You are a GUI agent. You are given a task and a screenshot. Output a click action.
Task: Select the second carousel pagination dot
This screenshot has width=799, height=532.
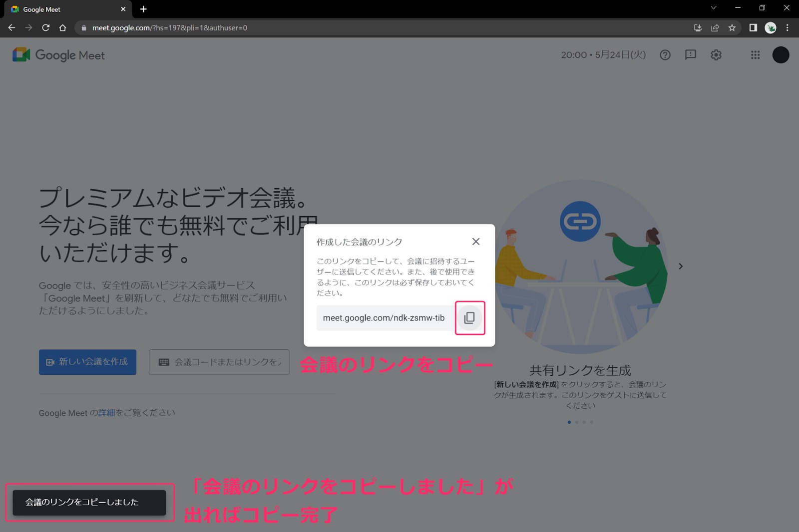[577, 422]
